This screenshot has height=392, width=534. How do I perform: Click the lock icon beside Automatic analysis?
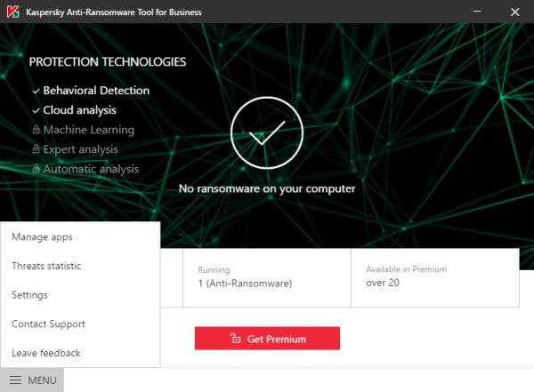[36, 169]
